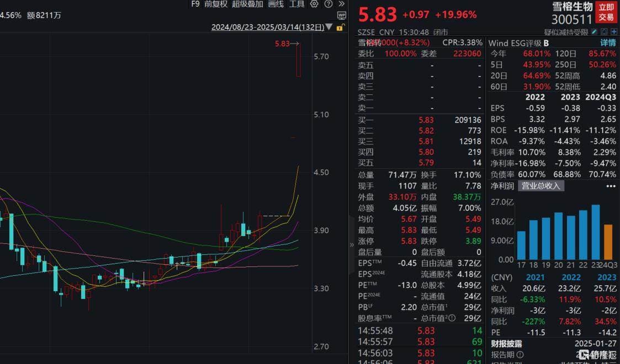Click the red 立即交易 trade button
Screen dimensions: 620x364
pyautogui.click(x=606, y=12)
